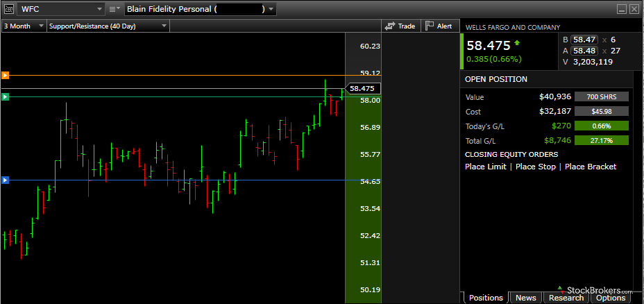This screenshot has height=304, width=644.
Task: Click the orange resistance line marker
Action: click(5, 75)
